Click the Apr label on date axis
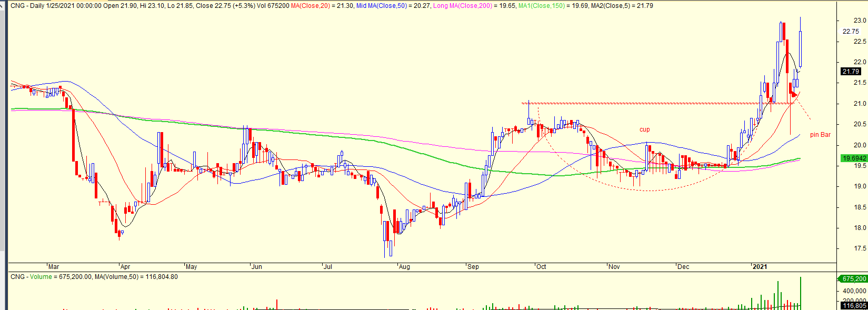 pyautogui.click(x=125, y=267)
